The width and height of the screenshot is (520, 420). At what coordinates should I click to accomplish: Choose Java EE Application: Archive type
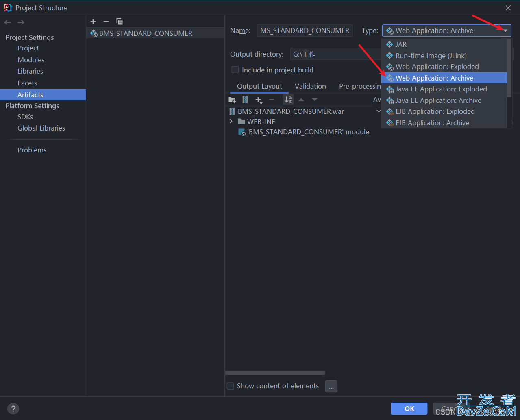444,100
